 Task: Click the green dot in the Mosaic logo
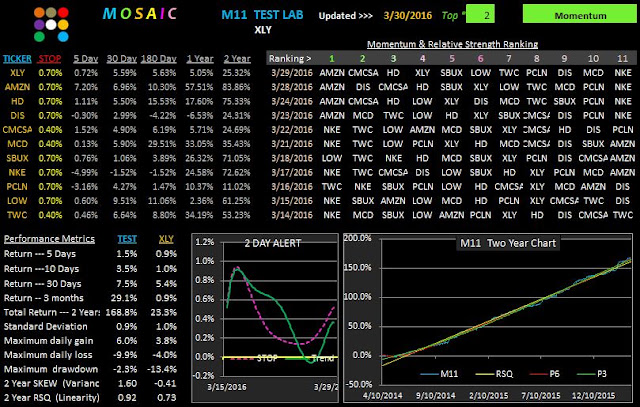tap(39, 37)
